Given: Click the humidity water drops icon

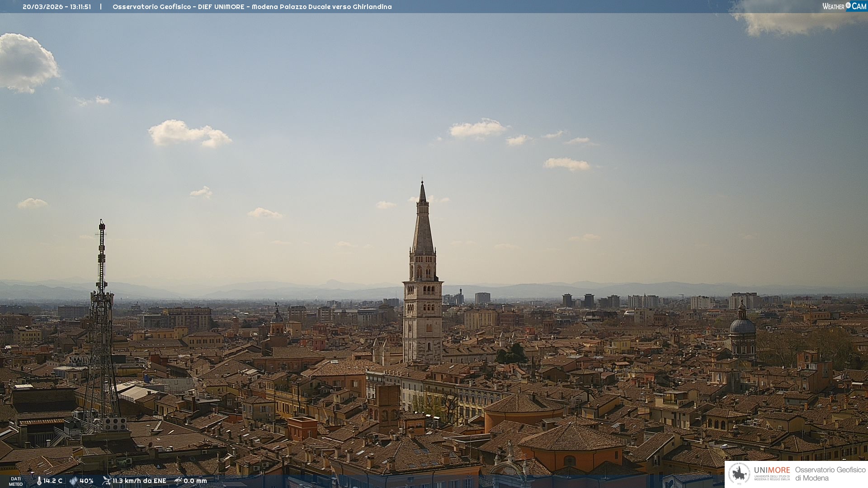Looking at the screenshot, I should [73, 481].
